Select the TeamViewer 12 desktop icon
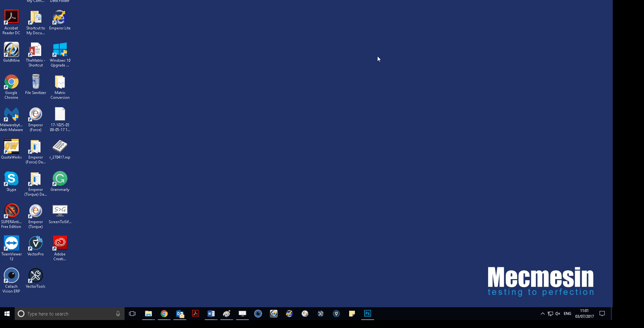Image resolution: width=644 pixels, height=328 pixels. 11,248
